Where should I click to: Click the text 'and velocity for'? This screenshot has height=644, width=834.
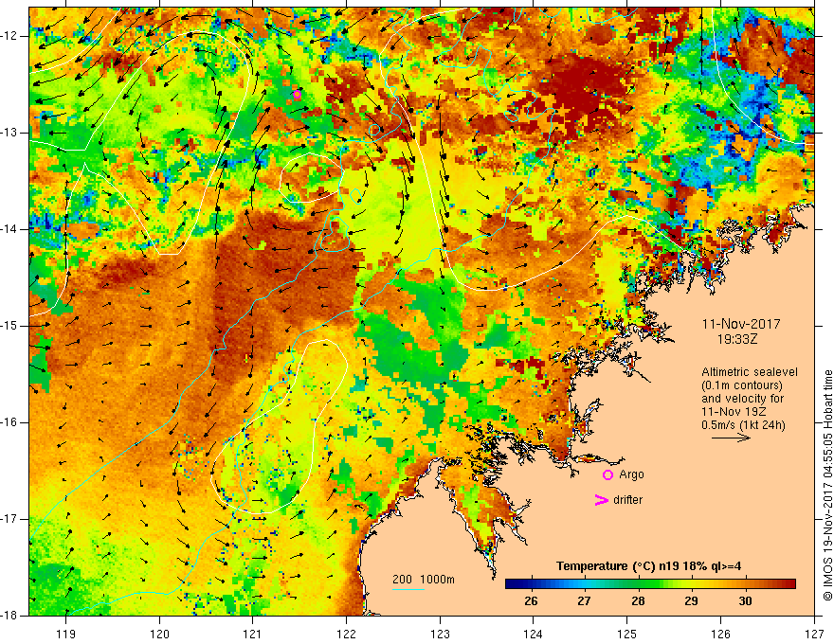point(742,399)
